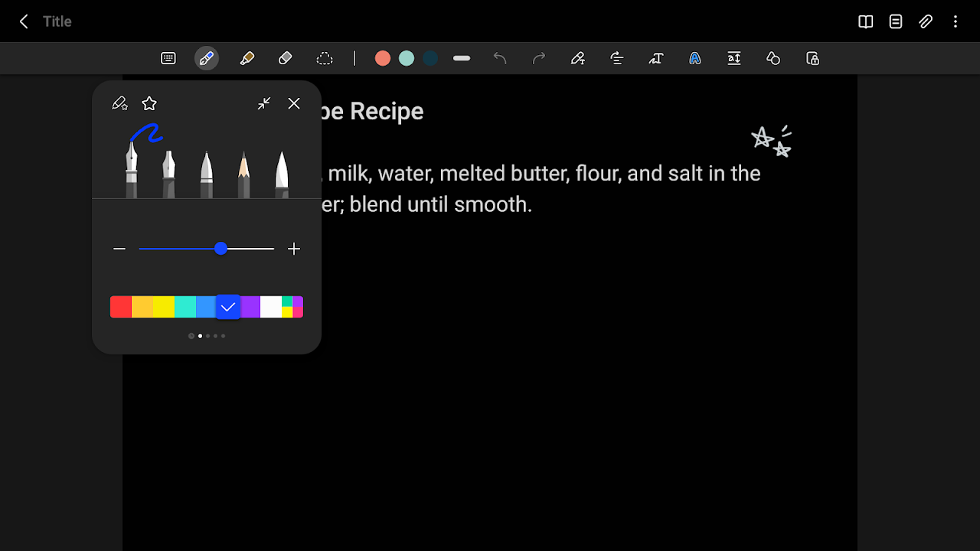Image resolution: width=980 pixels, height=551 pixels.
Task: Open the reader mode page panel
Action: [x=895, y=21]
